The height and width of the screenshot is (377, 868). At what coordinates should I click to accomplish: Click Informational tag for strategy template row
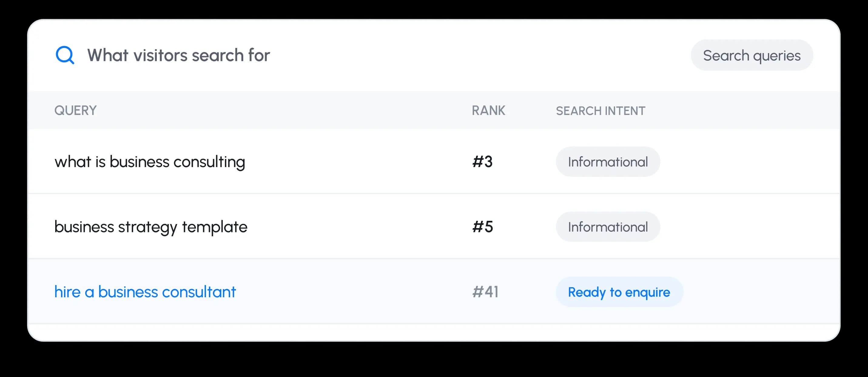(x=608, y=227)
